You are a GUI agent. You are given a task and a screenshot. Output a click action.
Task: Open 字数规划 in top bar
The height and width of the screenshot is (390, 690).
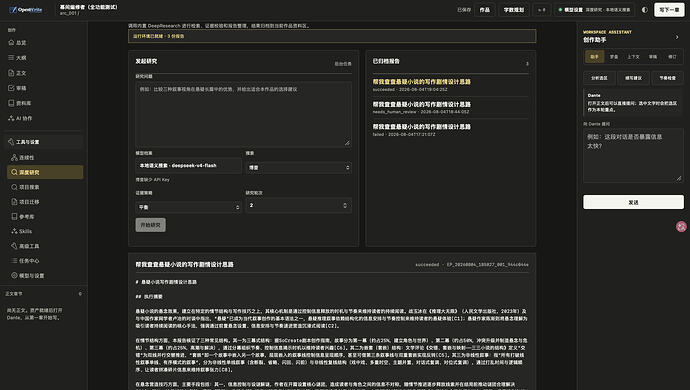514,10
